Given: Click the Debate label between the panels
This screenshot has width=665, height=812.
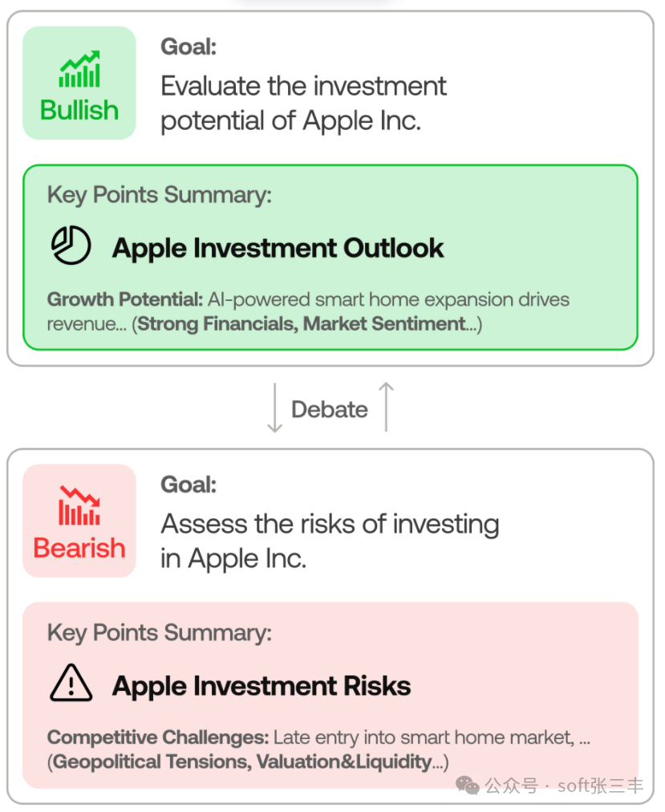Looking at the screenshot, I should click(x=329, y=409).
